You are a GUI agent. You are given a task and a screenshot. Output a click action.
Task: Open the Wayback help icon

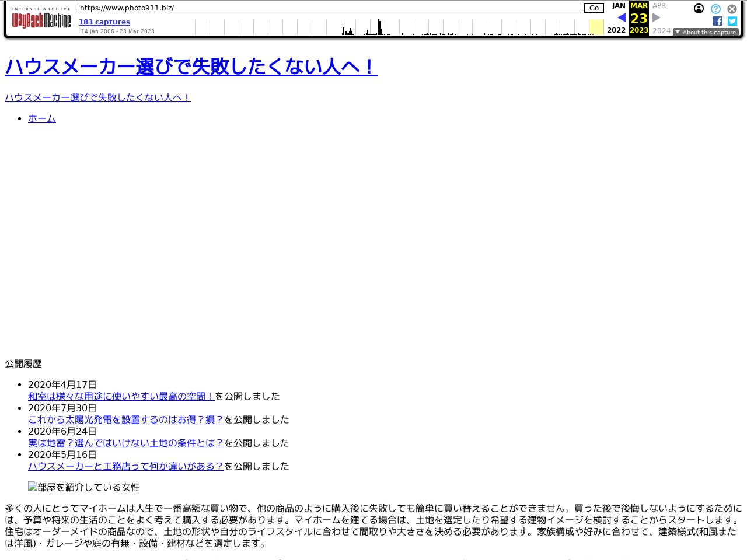(715, 9)
